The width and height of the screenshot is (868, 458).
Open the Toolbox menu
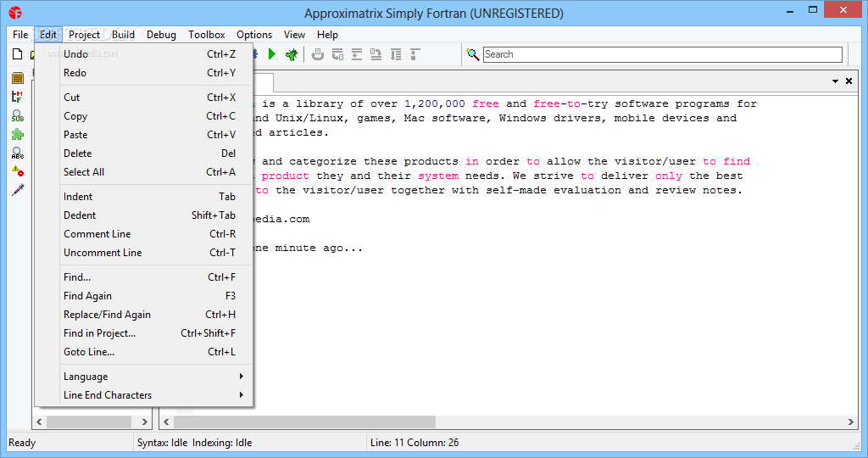tap(207, 34)
